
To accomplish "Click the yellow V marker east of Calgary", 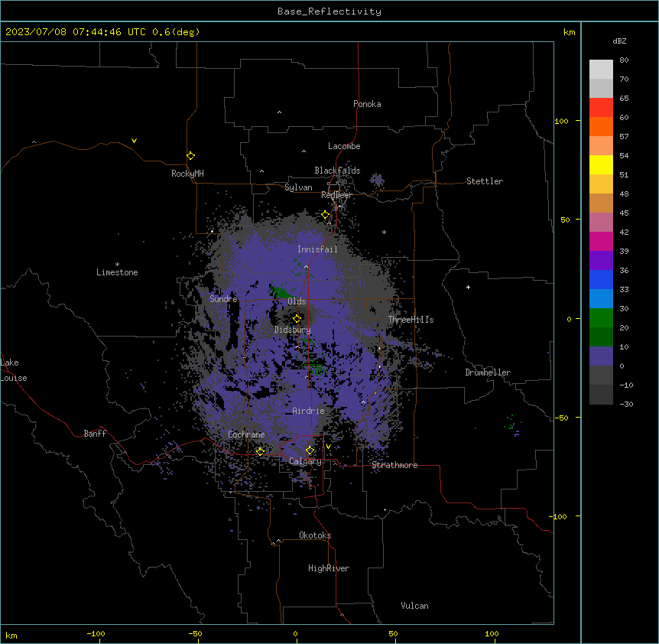I will point(328,447).
